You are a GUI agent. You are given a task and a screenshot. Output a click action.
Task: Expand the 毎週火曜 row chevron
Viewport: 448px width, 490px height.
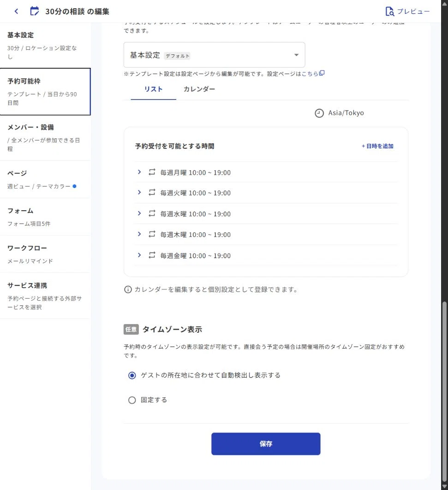click(139, 193)
